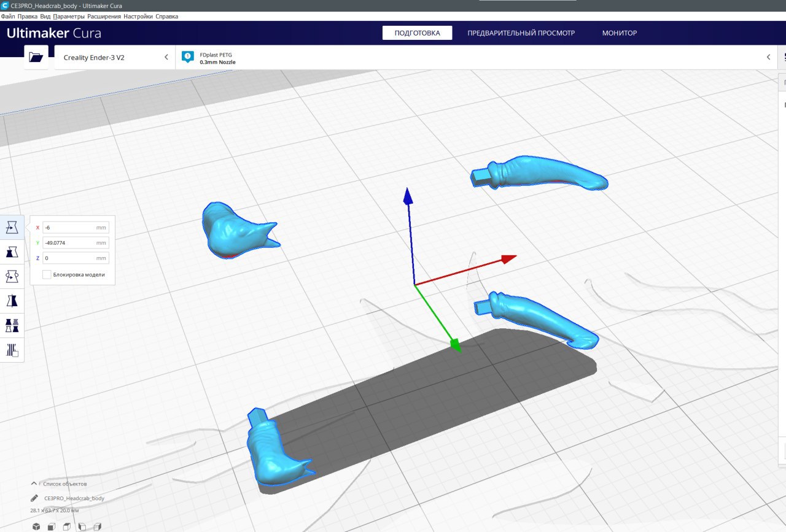Select the Rotate tool in left toolbar
The width and height of the screenshot is (786, 532).
(x=12, y=277)
